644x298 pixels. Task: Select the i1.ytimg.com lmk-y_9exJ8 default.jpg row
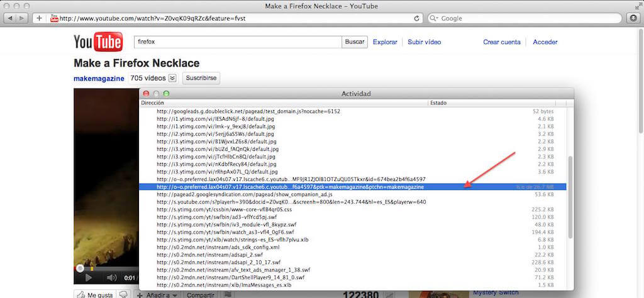click(353, 126)
